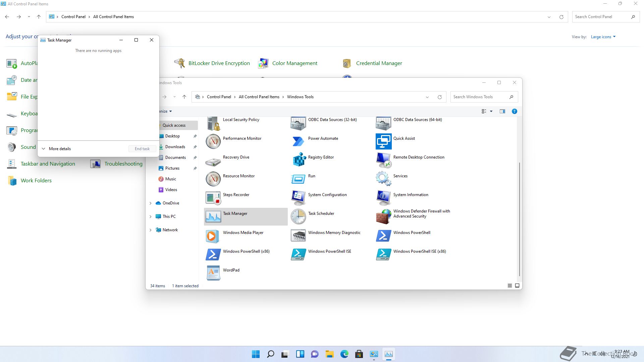644x362 pixels.
Task: Open Local Security Policy tool icon
Action: point(213,123)
